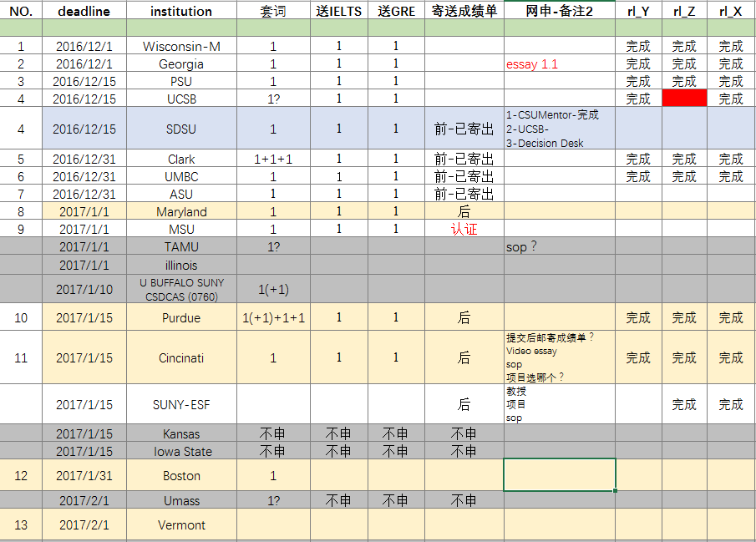Click the SDSU institution cell
The height and width of the screenshot is (542, 756).
(x=181, y=129)
